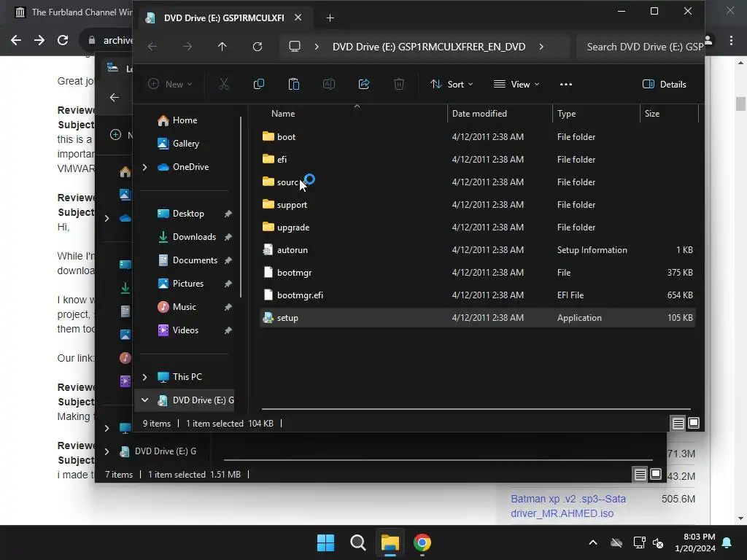Add a new Explorer tab
The image size is (747, 560).
(x=330, y=18)
